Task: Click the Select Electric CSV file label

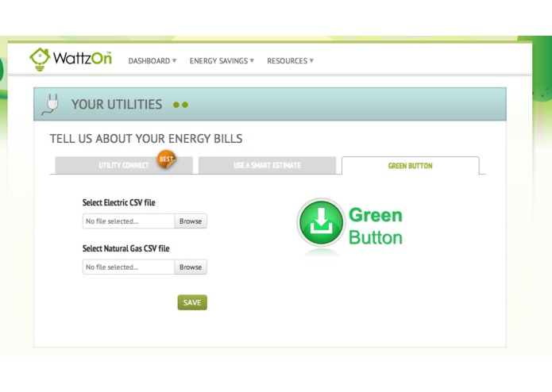Action: [118, 202]
